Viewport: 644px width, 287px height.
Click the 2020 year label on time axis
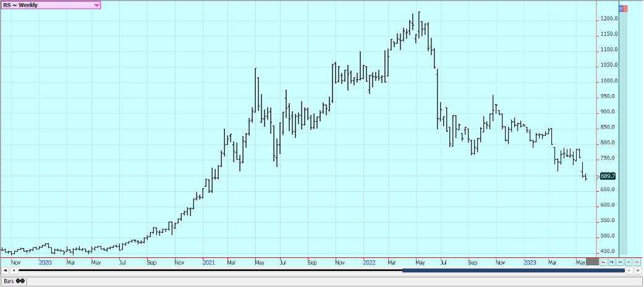click(x=45, y=262)
